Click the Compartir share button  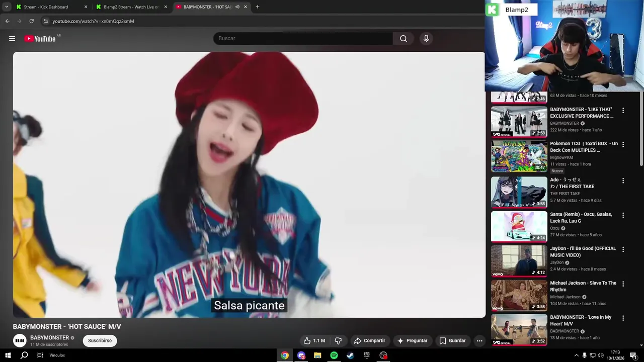369,341
